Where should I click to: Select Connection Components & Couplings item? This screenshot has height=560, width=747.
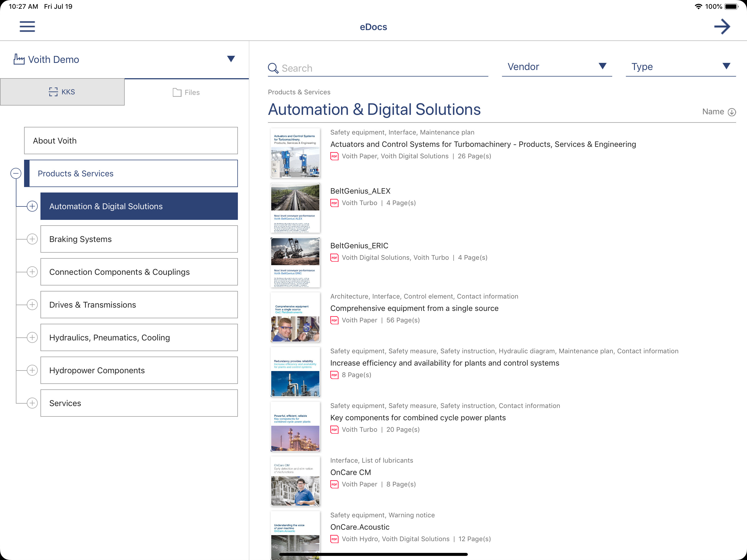tap(139, 272)
